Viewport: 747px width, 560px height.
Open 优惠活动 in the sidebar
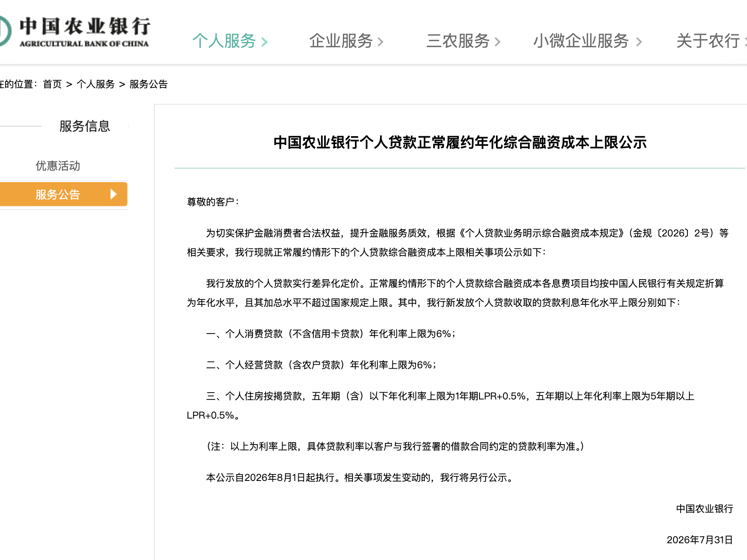click(x=58, y=166)
